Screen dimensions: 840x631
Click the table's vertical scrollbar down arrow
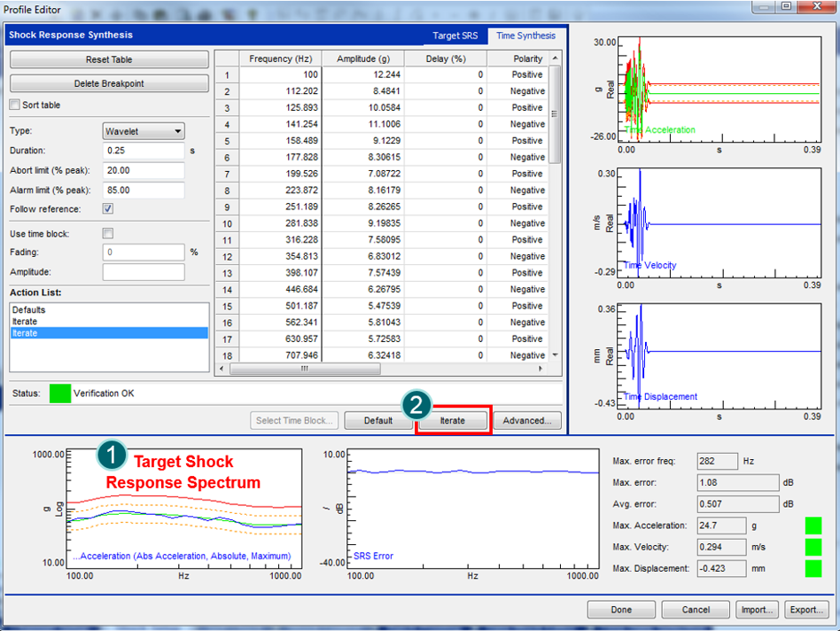(556, 354)
